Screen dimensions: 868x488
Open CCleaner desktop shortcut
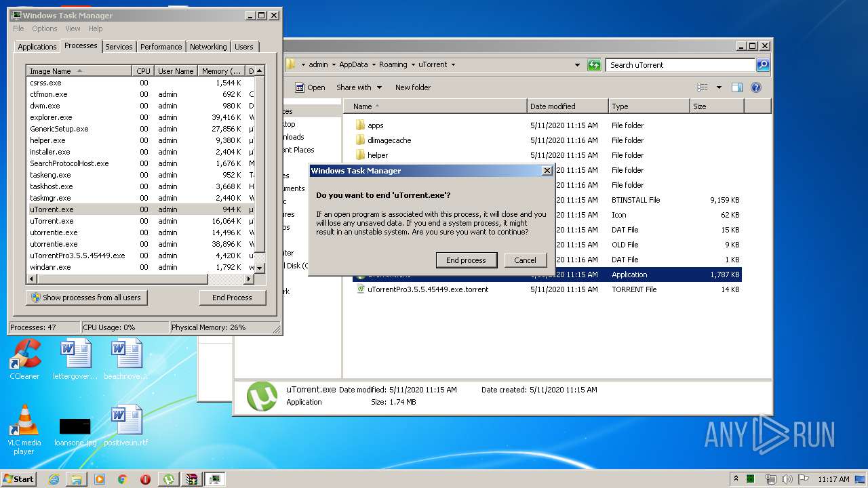[24, 359]
